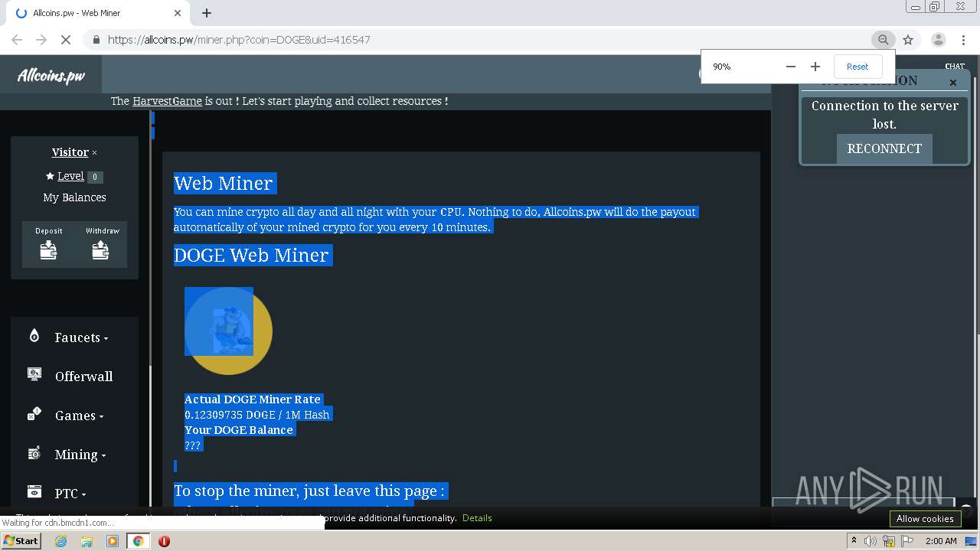The height and width of the screenshot is (551, 980).
Task: Click the Actual DOGE Miner Rate label
Action: 253,399
